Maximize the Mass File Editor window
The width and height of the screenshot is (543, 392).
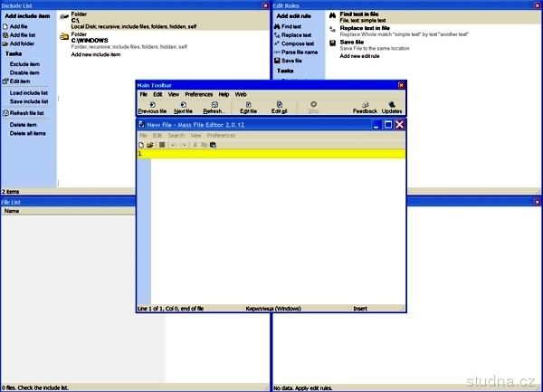coord(388,125)
